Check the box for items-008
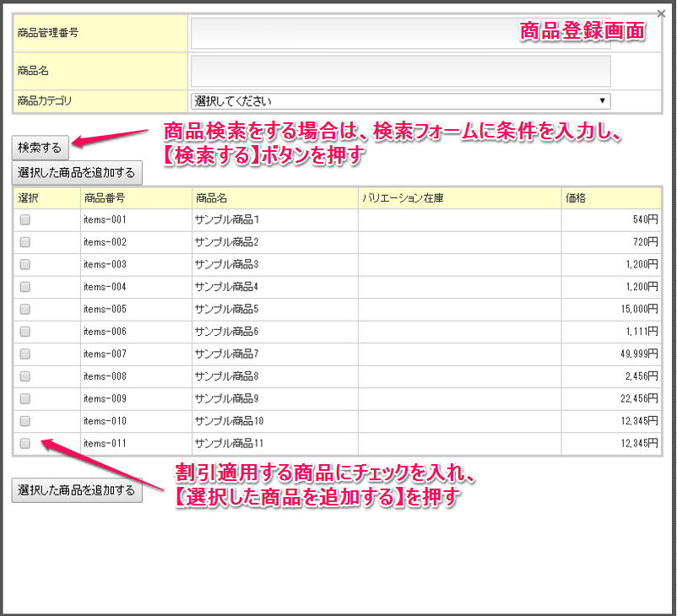 (x=25, y=376)
